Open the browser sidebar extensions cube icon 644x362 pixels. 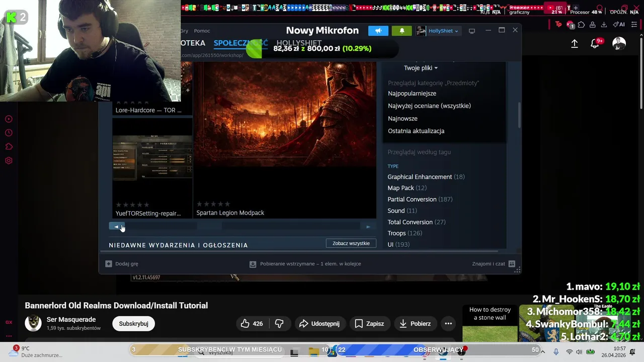coord(9,147)
